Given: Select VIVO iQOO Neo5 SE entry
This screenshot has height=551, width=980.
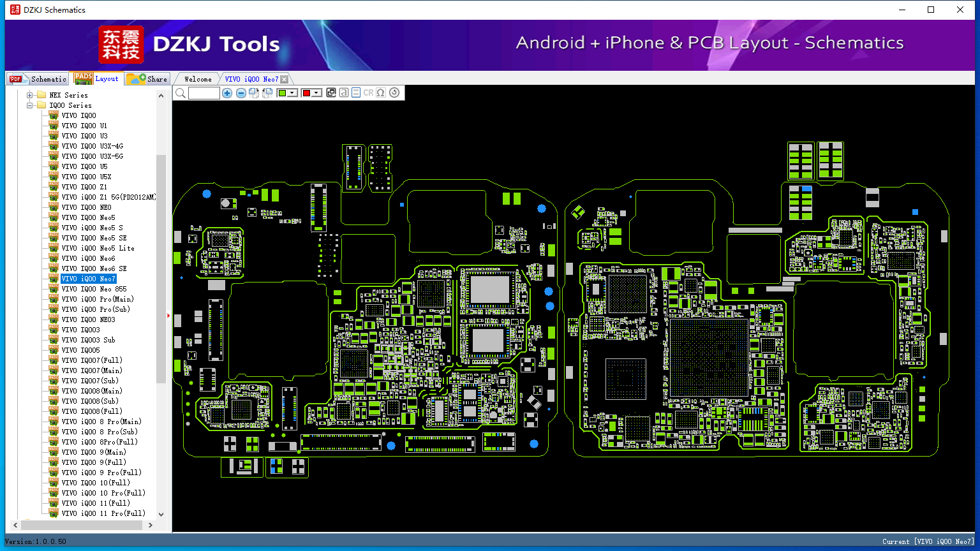Looking at the screenshot, I should pos(94,238).
